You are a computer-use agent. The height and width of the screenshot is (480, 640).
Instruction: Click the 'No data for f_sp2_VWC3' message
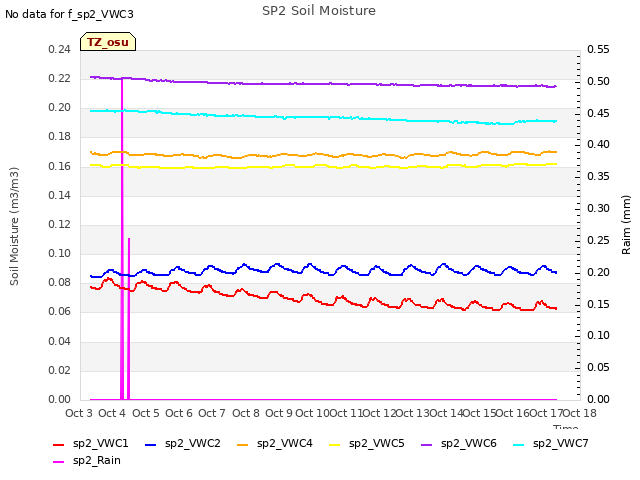coord(69,14)
